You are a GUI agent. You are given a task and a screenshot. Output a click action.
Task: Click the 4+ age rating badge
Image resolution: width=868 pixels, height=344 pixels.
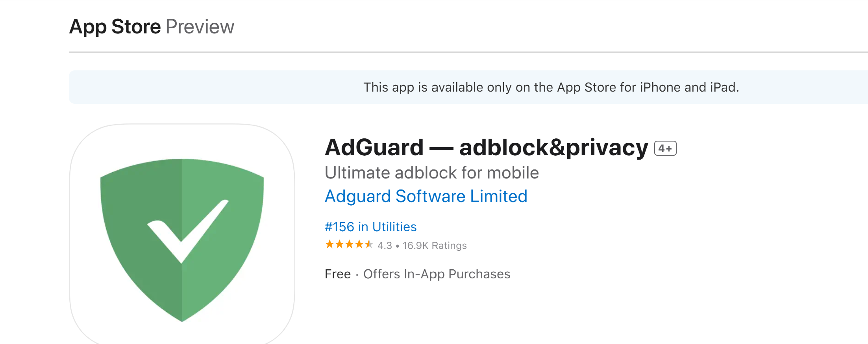(665, 148)
